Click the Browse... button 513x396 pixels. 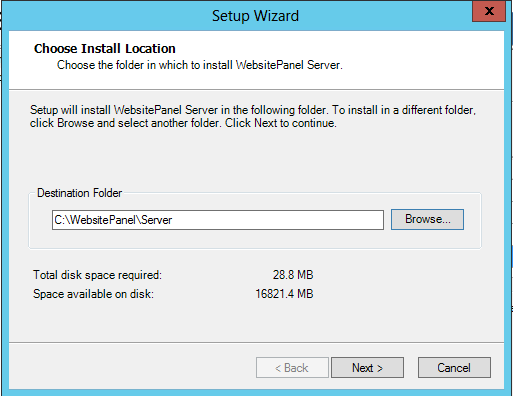point(427,219)
